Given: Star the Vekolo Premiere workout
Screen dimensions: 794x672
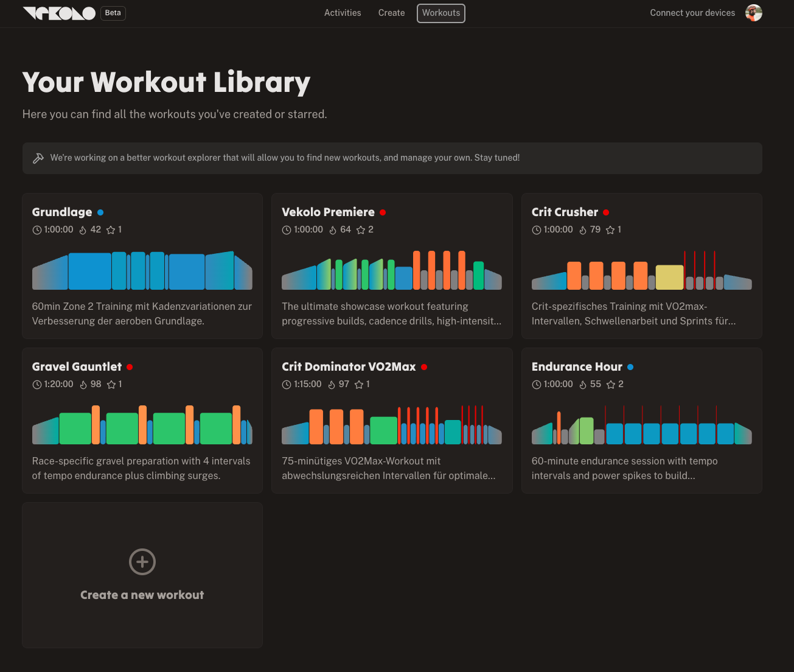Looking at the screenshot, I should point(361,230).
